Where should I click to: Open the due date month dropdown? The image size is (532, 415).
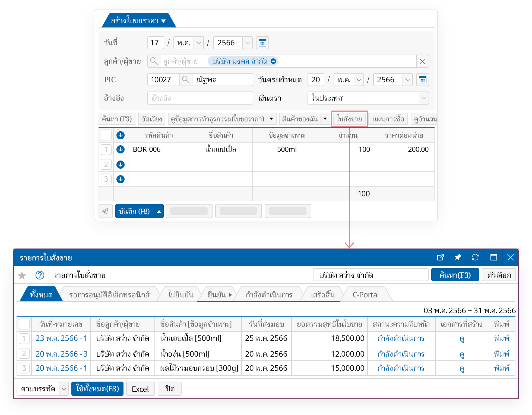pyautogui.click(x=359, y=80)
